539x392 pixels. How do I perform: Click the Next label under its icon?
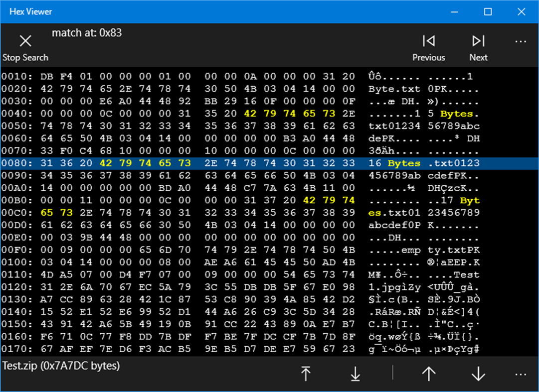pos(478,57)
